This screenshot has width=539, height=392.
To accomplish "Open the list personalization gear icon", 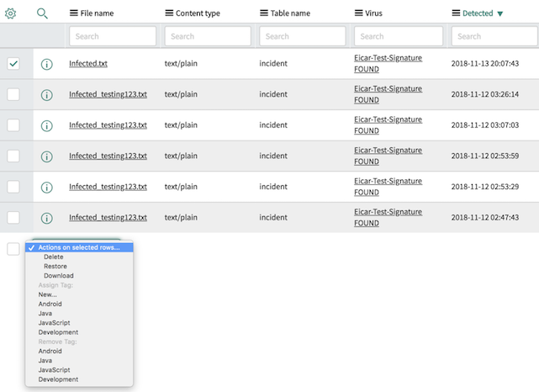I will [x=11, y=13].
